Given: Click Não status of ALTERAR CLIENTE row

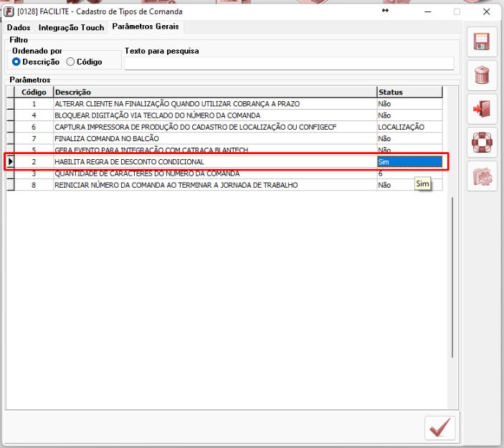Looking at the screenshot, I should pos(410,104).
